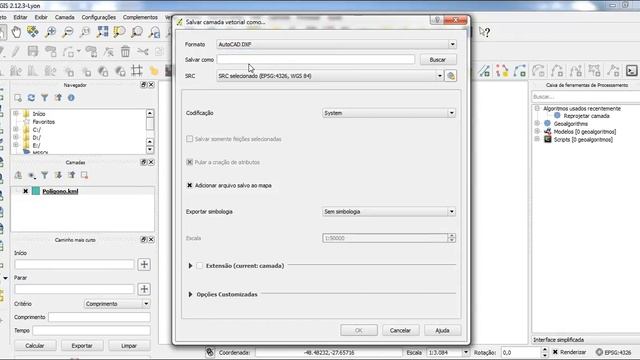
Task: Select Favoritos in Navegador tree
Action: [44, 122]
